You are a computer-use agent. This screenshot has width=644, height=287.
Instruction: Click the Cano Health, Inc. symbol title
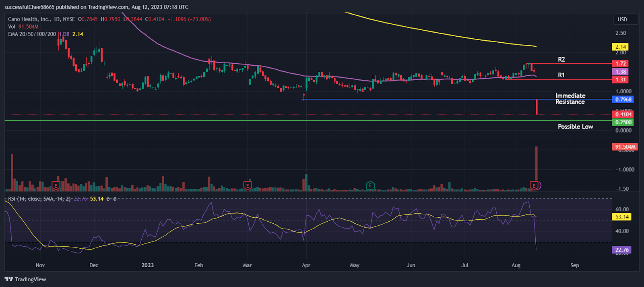[29, 19]
